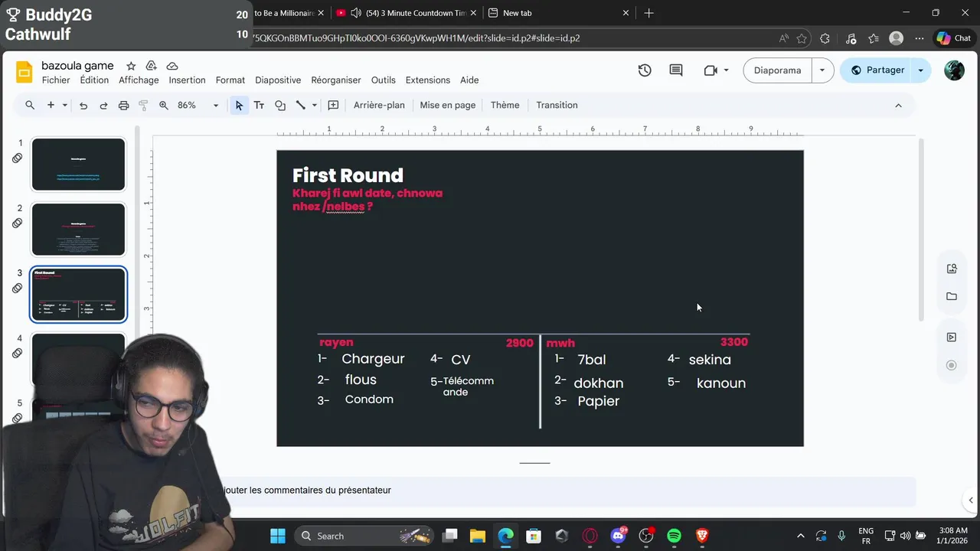980x551 pixels.
Task: Open Spotify from the taskbar
Action: pos(674,536)
